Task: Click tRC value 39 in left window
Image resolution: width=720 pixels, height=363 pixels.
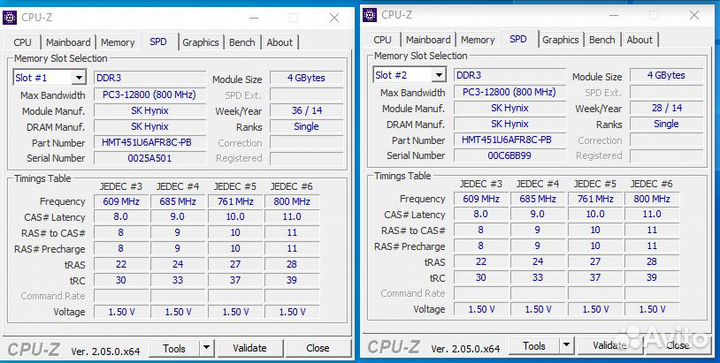Action: 292,280
